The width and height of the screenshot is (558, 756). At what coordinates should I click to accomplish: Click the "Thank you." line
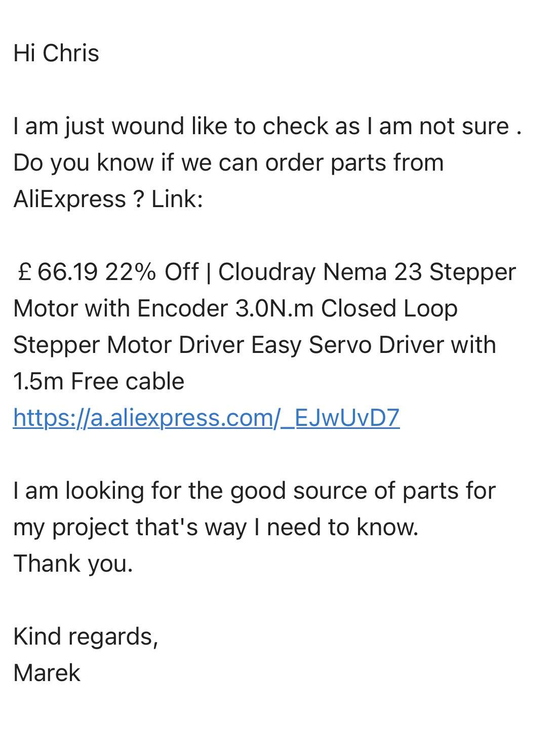pos(73,564)
